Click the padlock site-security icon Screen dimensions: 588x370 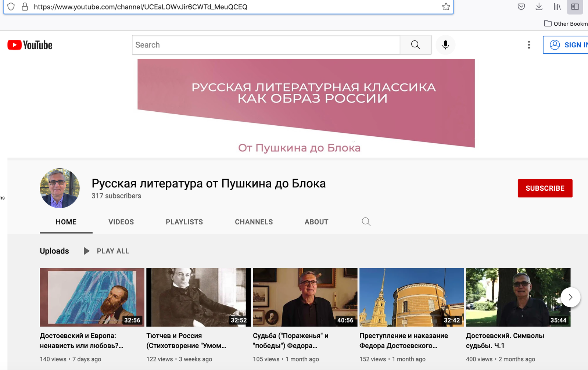24,7
